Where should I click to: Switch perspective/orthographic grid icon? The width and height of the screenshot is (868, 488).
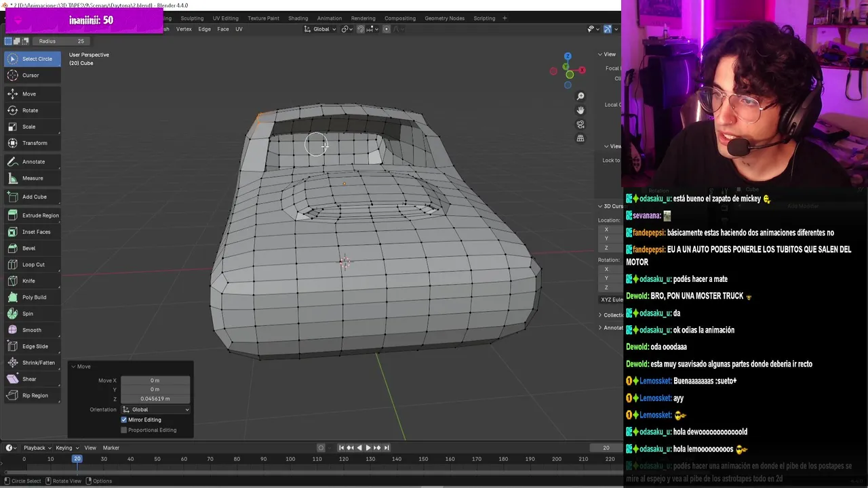580,138
